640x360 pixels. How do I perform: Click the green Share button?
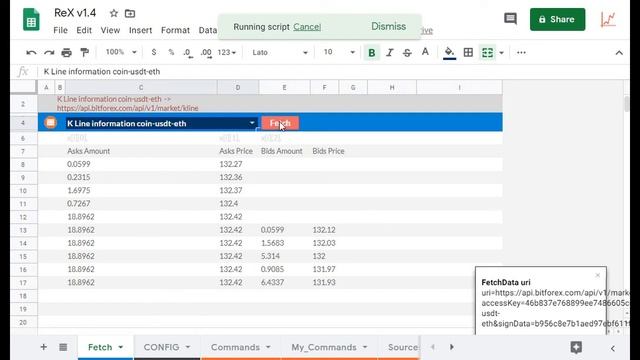(x=557, y=19)
